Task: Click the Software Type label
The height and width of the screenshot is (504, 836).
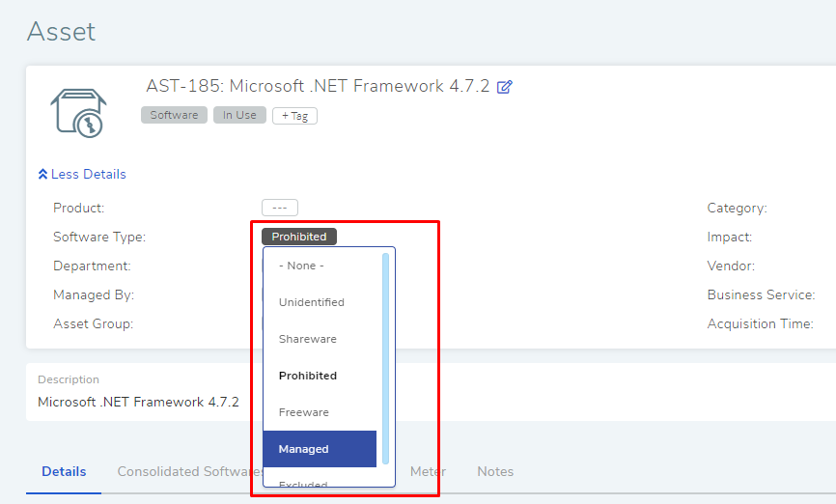Action: point(99,238)
